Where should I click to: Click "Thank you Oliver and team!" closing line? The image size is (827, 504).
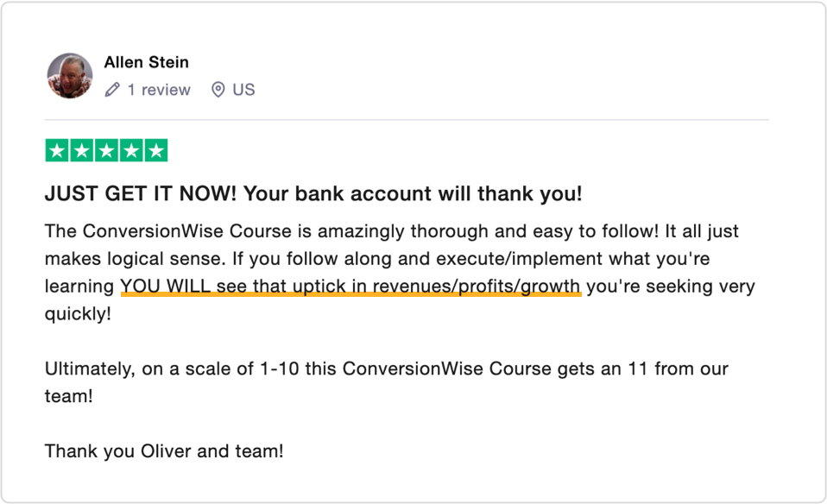pyautogui.click(x=163, y=450)
